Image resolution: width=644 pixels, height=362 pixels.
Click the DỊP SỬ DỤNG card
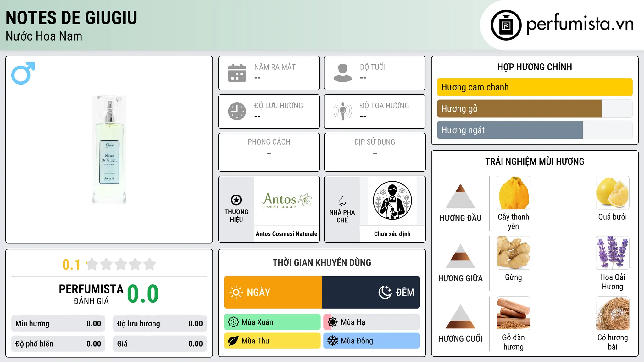[375, 152]
